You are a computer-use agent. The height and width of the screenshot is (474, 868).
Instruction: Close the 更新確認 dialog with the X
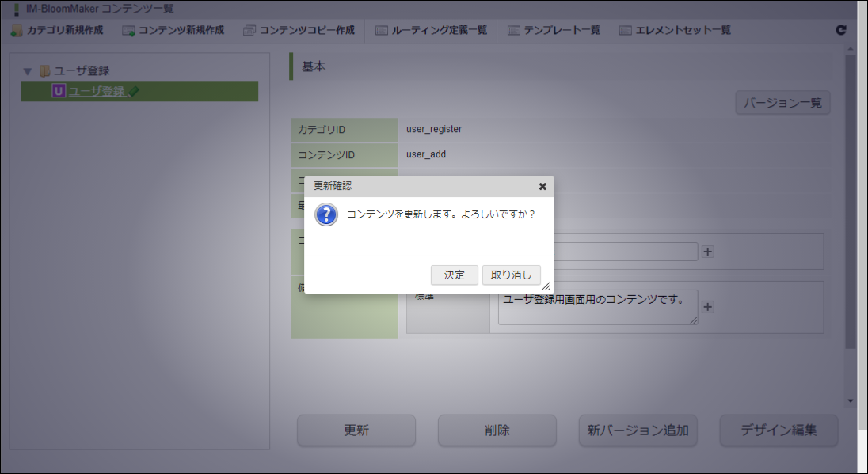click(x=542, y=187)
